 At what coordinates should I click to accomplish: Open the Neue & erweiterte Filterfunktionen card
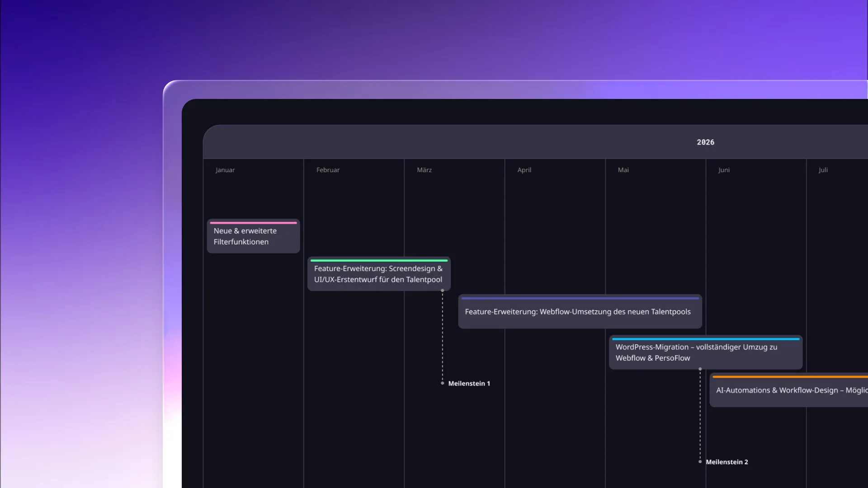253,237
